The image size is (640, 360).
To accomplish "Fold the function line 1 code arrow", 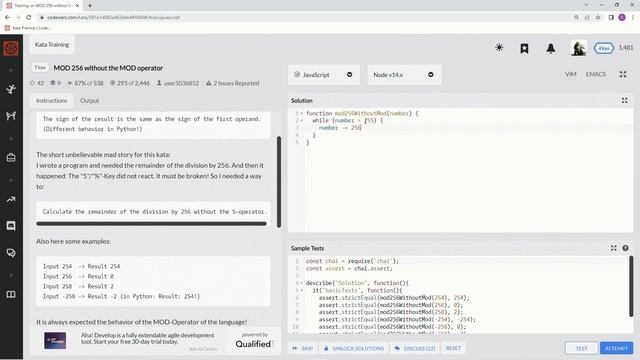I will pos(302,113).
